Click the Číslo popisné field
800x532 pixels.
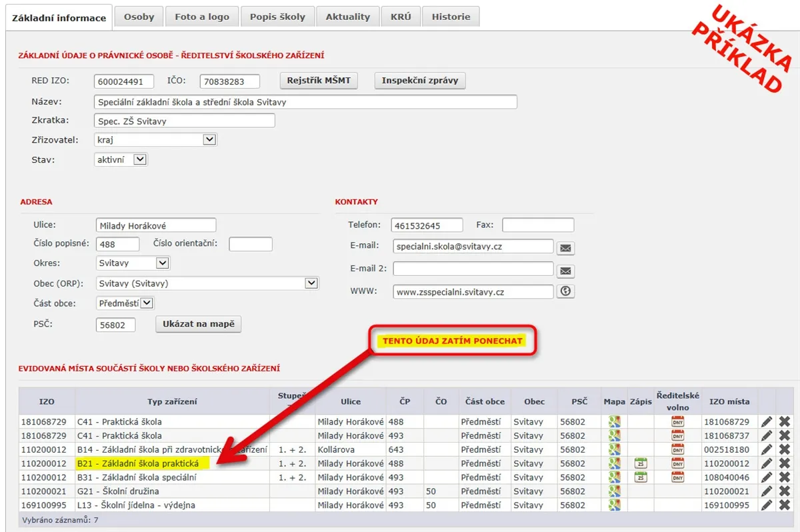(118, 244)
